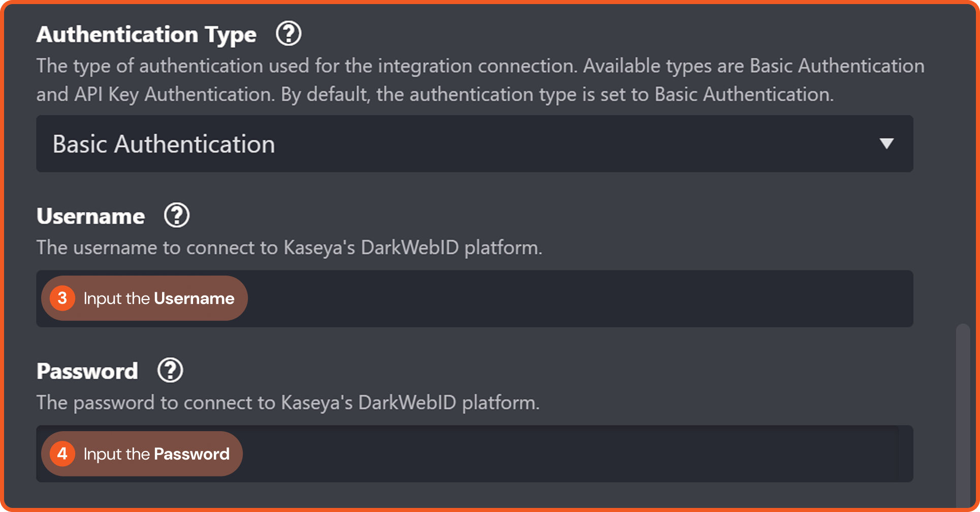Click the help icon next to Username
The image size is (980, 512).
pyautogui.click(x=177, y=216)
